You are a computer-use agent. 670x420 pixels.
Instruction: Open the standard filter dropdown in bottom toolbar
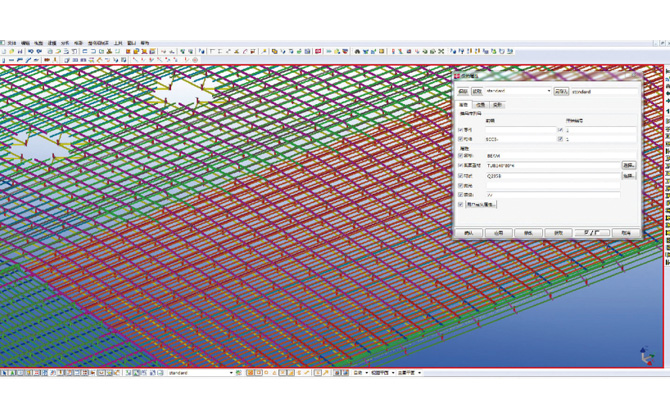231,373
